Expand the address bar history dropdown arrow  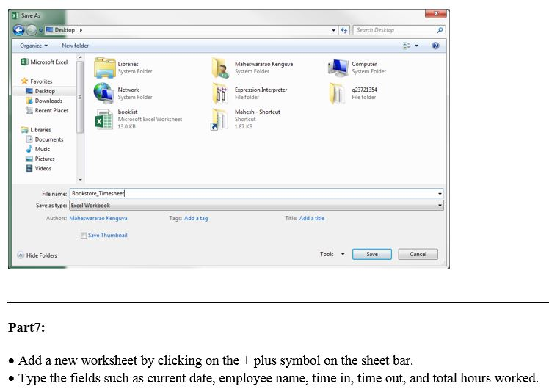click(334, 30)
